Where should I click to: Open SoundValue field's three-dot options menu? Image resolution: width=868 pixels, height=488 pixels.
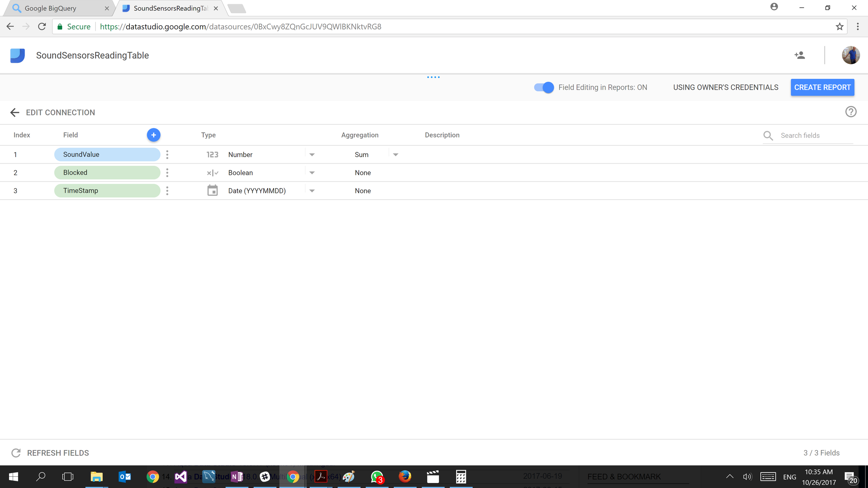tap(167, 155)
